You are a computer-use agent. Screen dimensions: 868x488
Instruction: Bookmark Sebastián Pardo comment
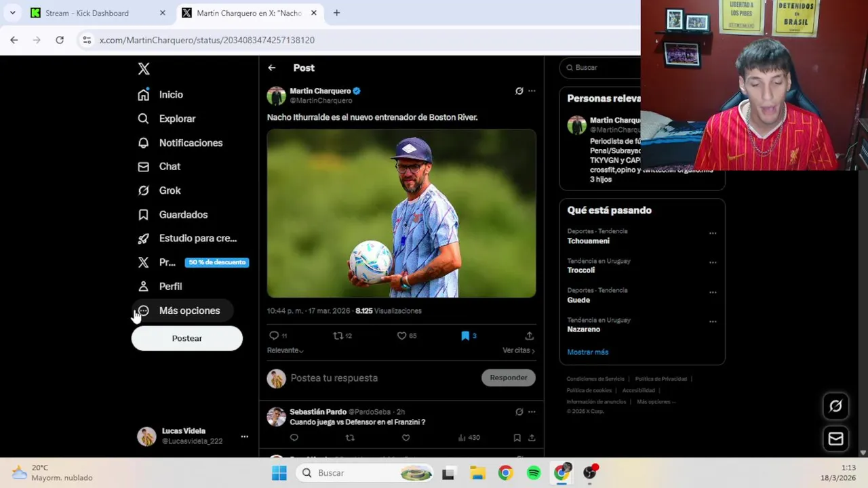point(517,438)
